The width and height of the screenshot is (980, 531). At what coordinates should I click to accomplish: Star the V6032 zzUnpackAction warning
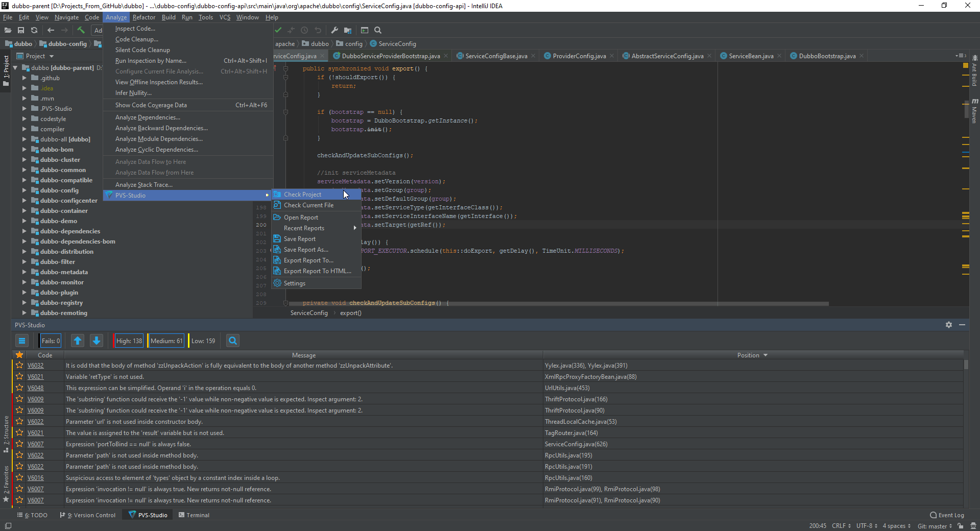tap(19, 365)
